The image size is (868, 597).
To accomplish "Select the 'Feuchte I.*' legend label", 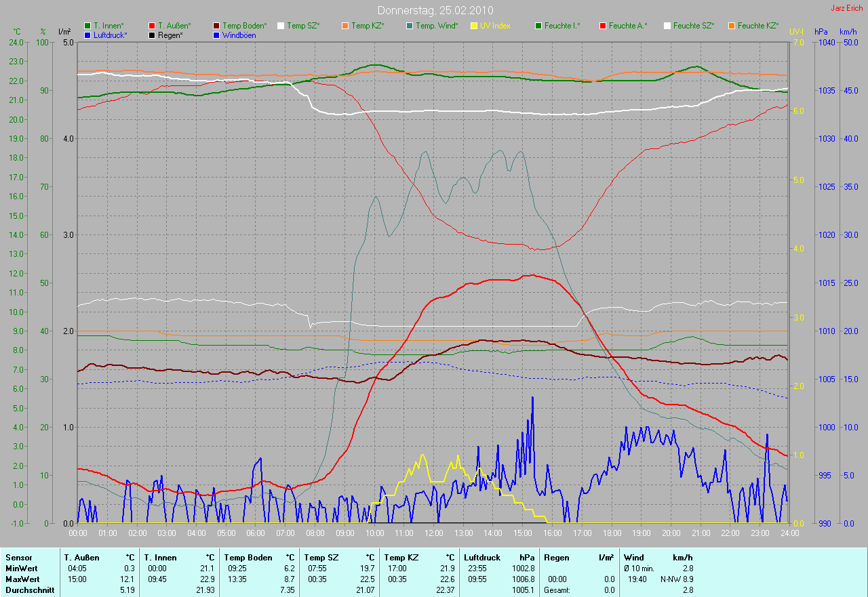I will (562, 26).
